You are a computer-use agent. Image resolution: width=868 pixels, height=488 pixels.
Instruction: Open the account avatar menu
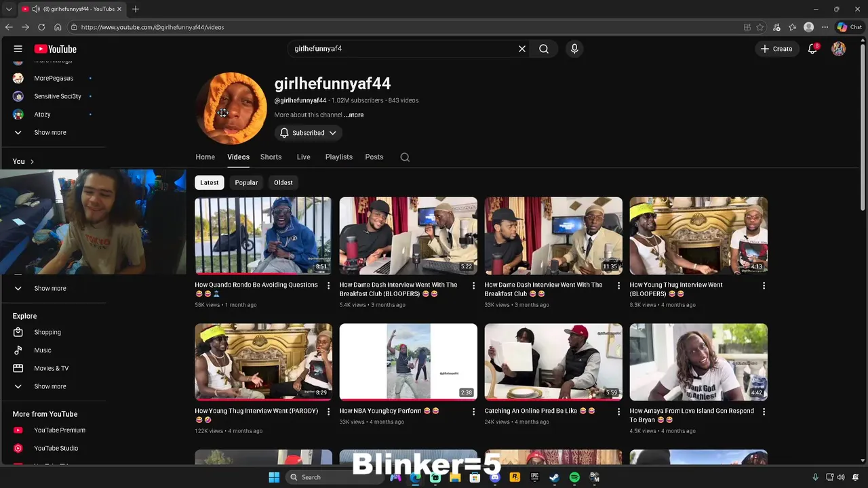pos(839,49)
